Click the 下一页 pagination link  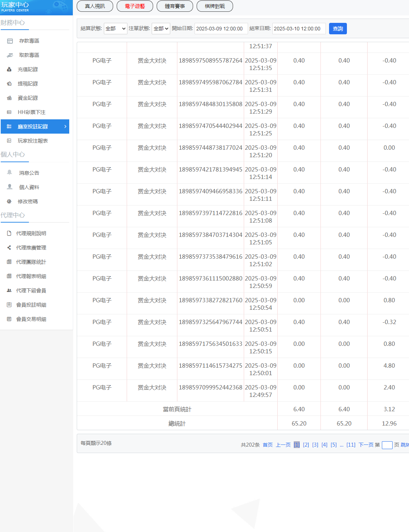(366, 445)
